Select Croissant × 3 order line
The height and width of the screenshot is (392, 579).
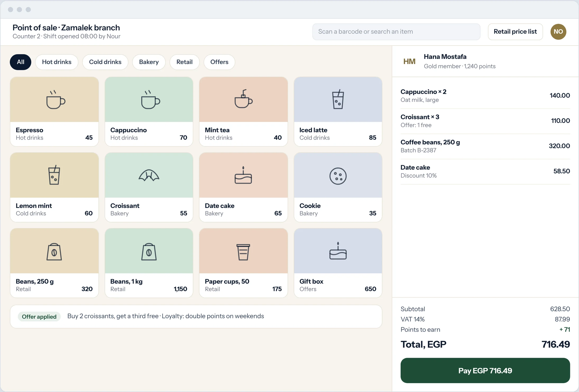click(485, 121)
